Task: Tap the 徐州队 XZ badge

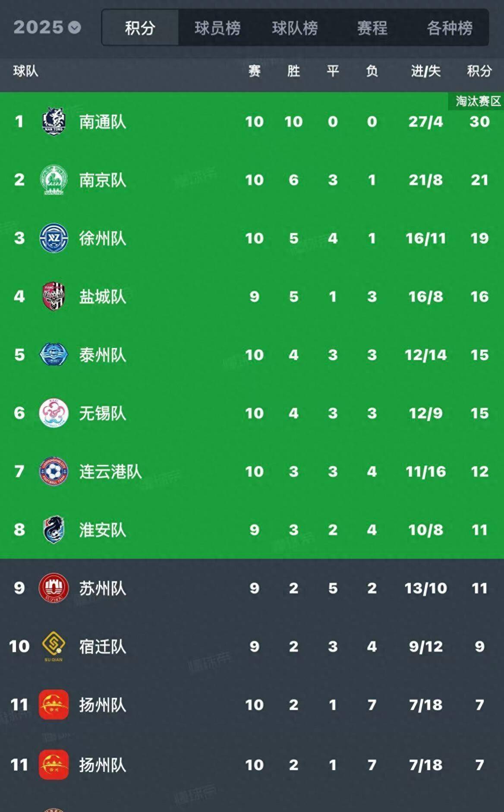Action: [x=54, y=238]
